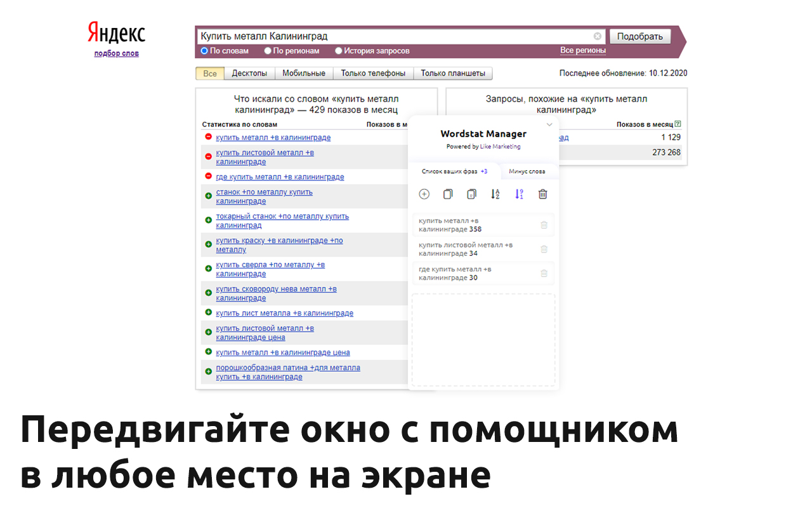Open link 'купить металл +в калининграде'
812x508 pixels.
[x=273, y=138]
